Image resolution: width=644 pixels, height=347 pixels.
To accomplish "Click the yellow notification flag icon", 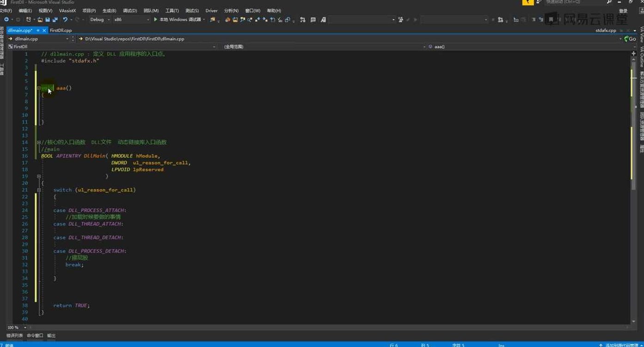I will 527,2.
